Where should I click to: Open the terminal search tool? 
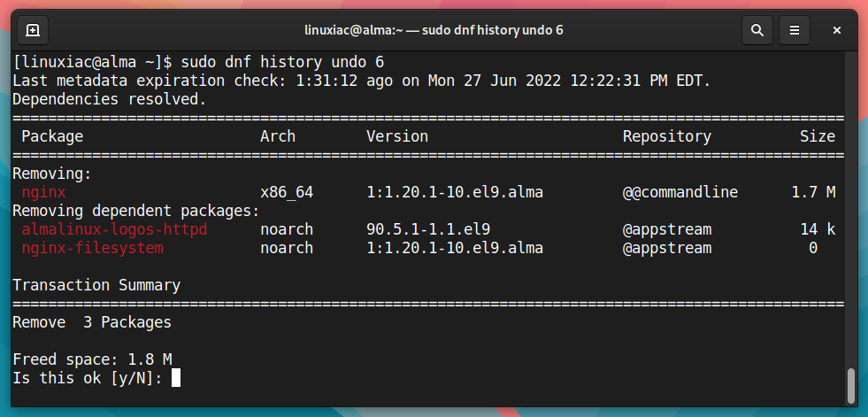click(x=757, y=30)
